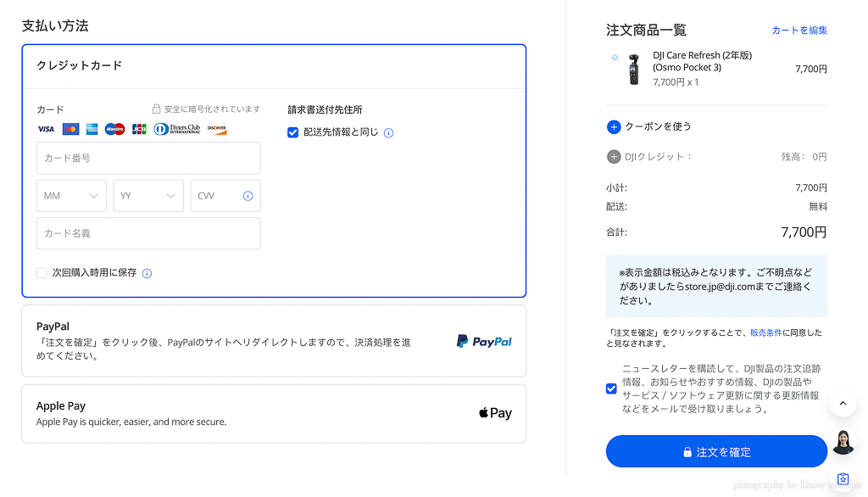This screenshot has width=868, height=497.
Task: Click the plus icon for DJIクレジット
Action: pos(614,157)
